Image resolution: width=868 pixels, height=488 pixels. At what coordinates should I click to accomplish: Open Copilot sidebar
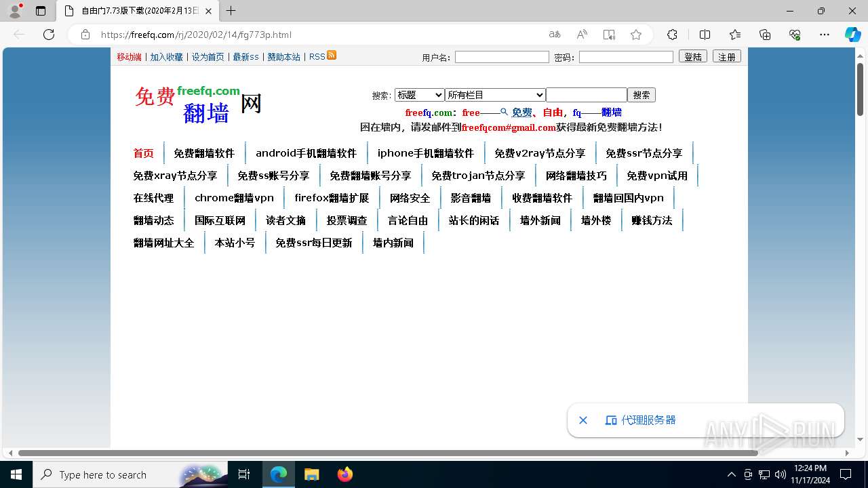852,35
